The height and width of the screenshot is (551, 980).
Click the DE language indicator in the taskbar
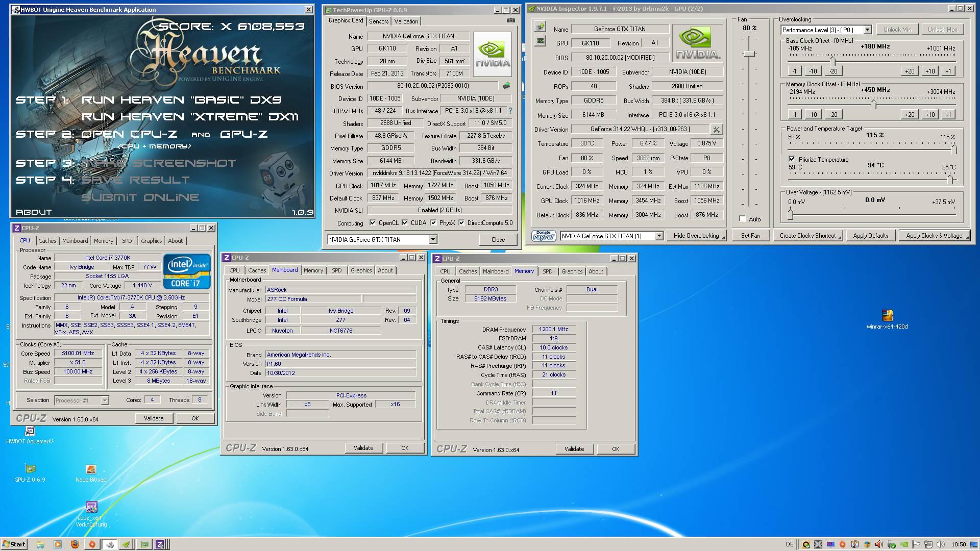(790, 544)
